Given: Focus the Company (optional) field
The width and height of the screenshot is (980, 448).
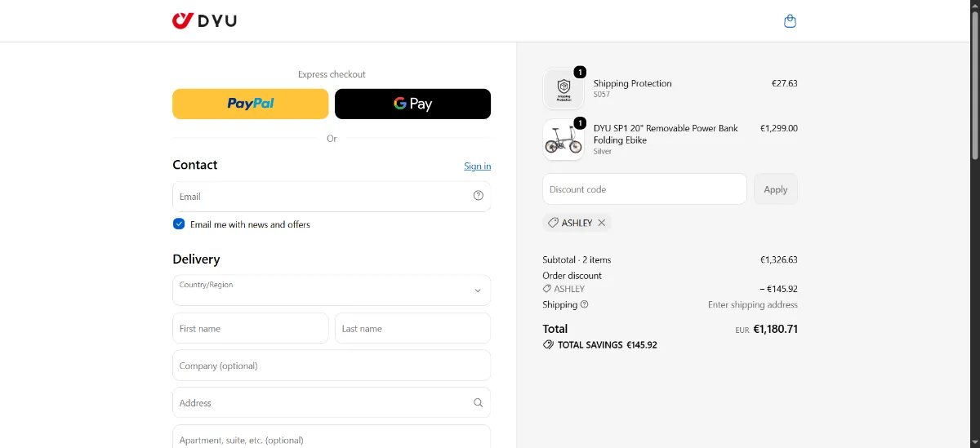Looking at the screenshot, I should [x=332, y=366].
